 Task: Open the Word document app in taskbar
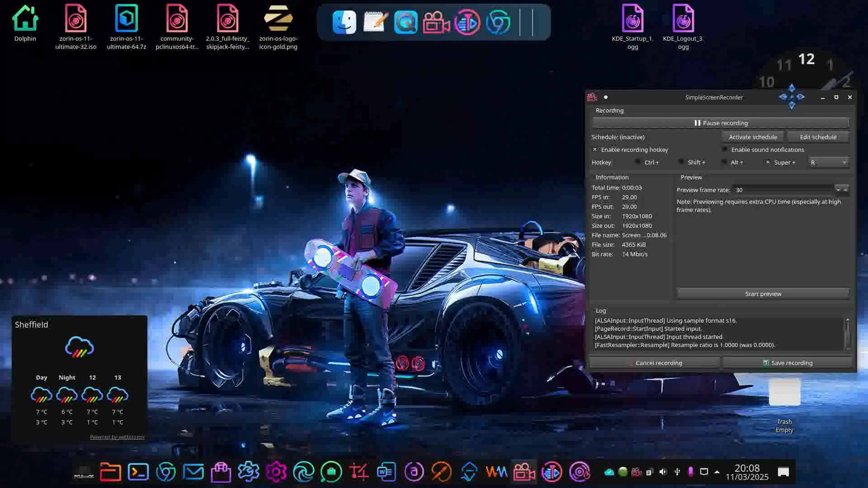387,472
